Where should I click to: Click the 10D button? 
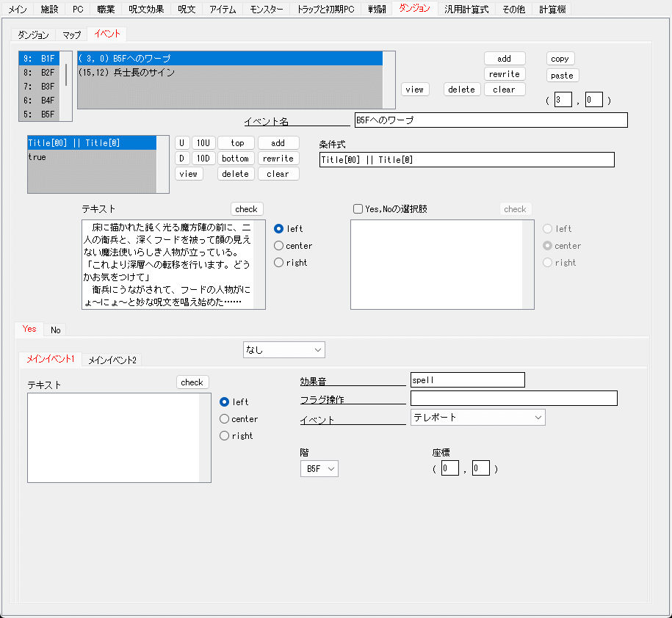coord(203,159)
